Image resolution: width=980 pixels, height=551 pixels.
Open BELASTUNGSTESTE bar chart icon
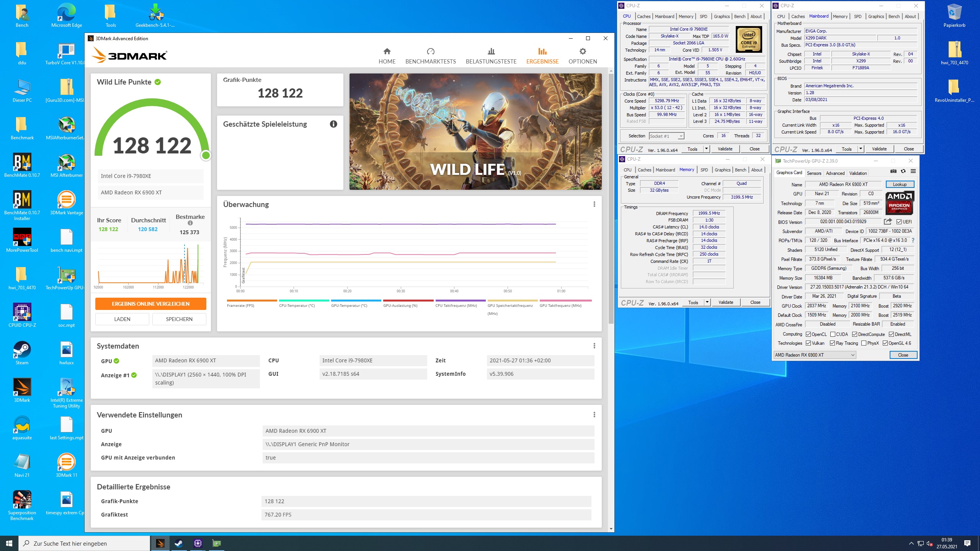coord(491,51)
